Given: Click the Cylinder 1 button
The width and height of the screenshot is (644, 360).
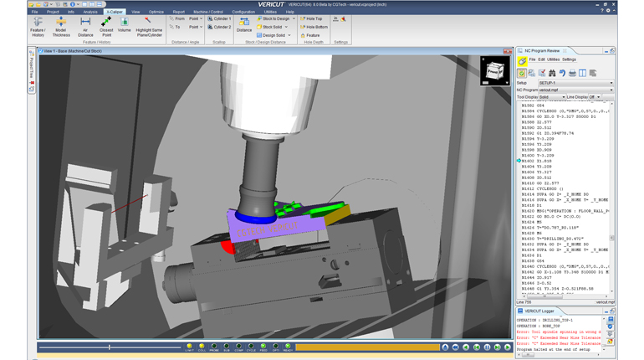Looking at the screenshot, I should (221, 18).
